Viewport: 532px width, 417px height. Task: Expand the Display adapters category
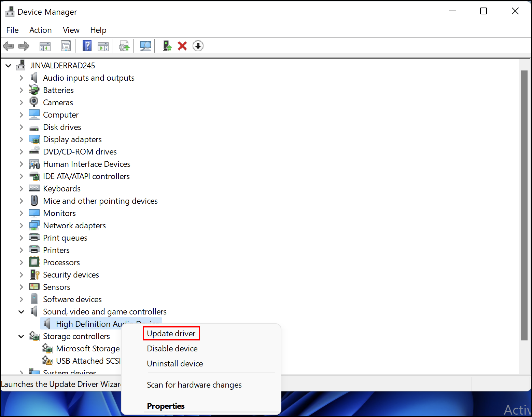point(21,139)
